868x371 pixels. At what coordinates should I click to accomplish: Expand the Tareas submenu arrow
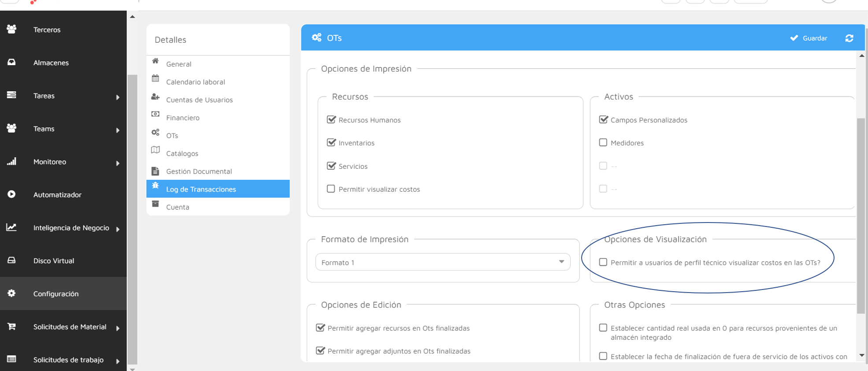(118, 97)
